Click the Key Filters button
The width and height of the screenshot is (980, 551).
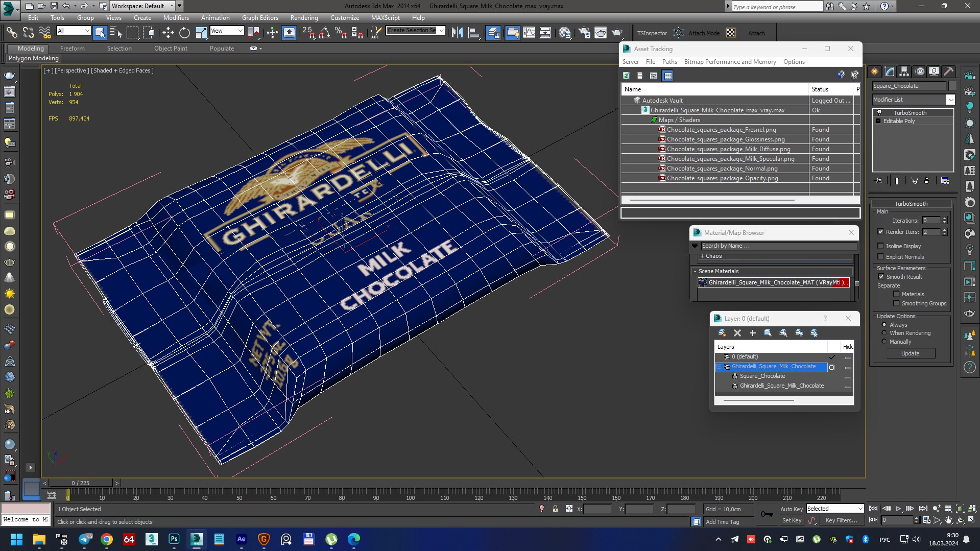[841, 520]
